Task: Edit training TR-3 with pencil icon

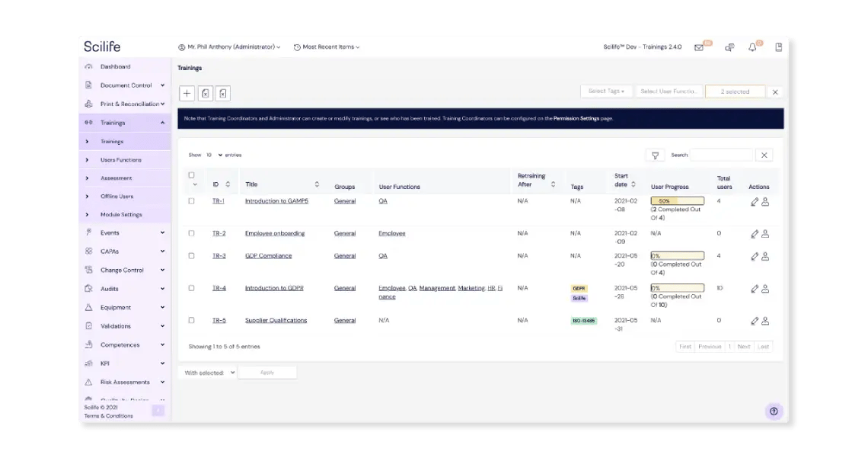Action: pyautogui.click(x=754, y=256)
